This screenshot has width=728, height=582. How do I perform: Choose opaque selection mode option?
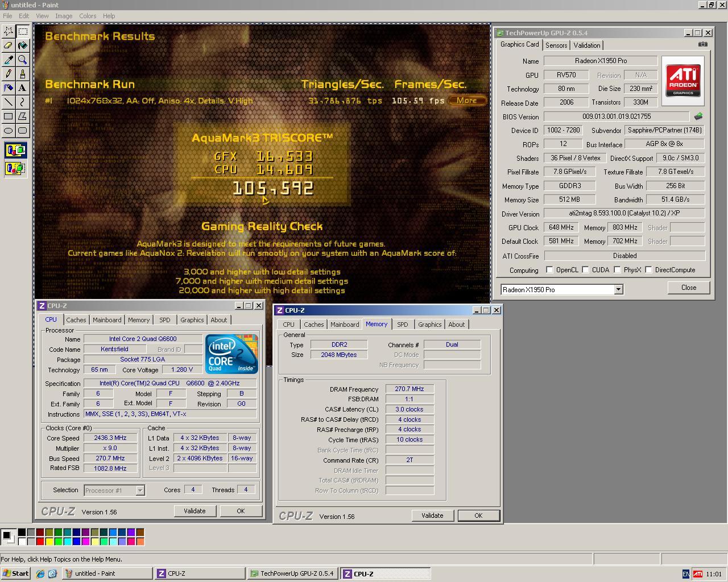point(15,151)
